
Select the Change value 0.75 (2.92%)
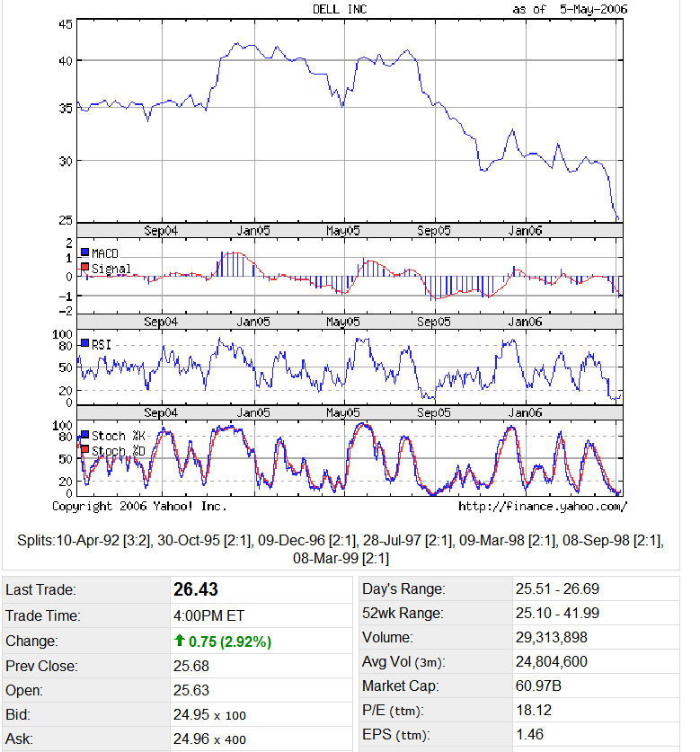(230, 641)
